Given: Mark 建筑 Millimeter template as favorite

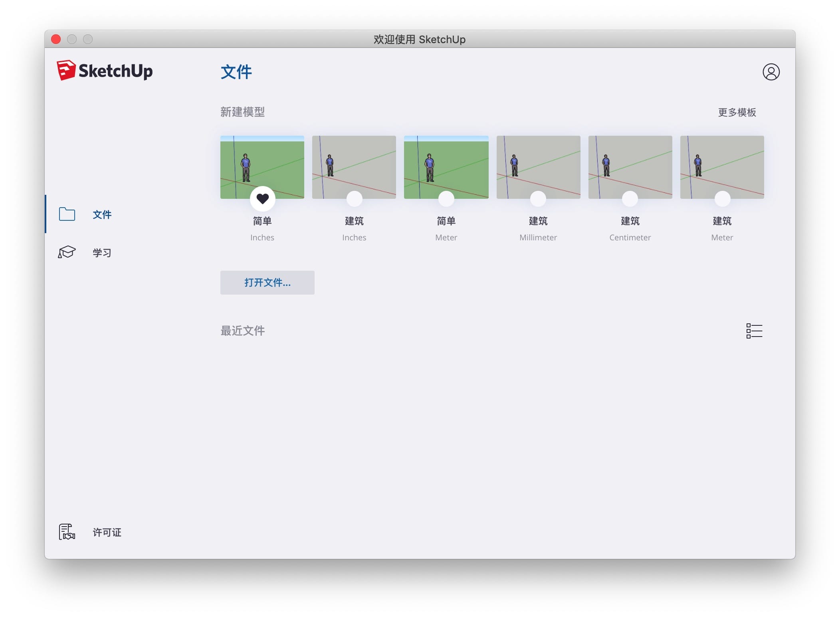Looking at the screenshot, I should 538,199.
